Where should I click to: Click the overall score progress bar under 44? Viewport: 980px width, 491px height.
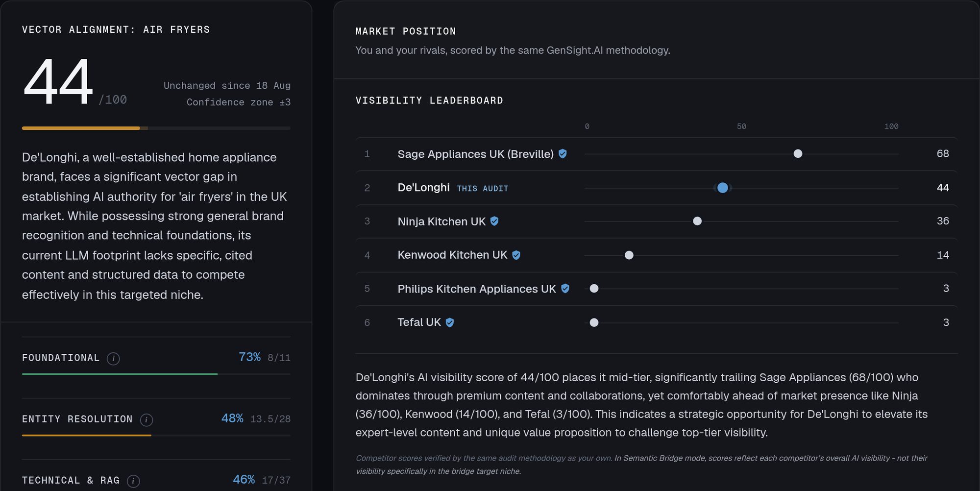coord(156,128)
